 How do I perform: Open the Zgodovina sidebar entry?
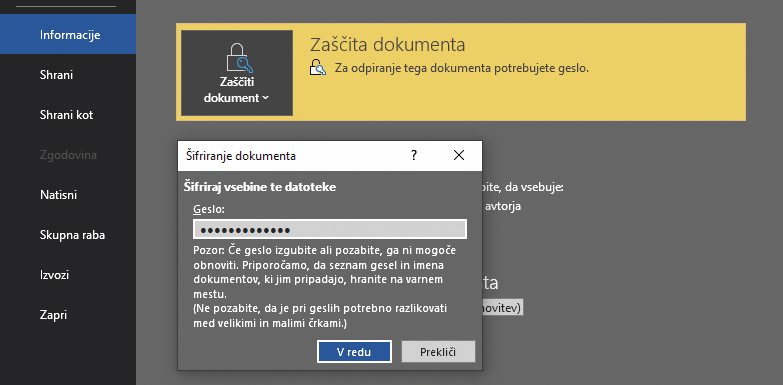(x=68, y=155)
